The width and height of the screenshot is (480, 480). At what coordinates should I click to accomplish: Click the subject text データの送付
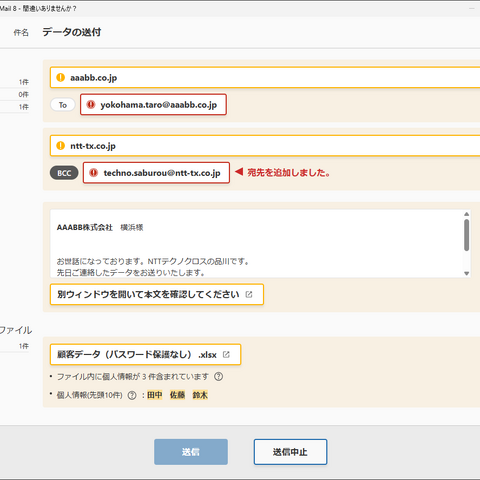(x=72, y=32)
